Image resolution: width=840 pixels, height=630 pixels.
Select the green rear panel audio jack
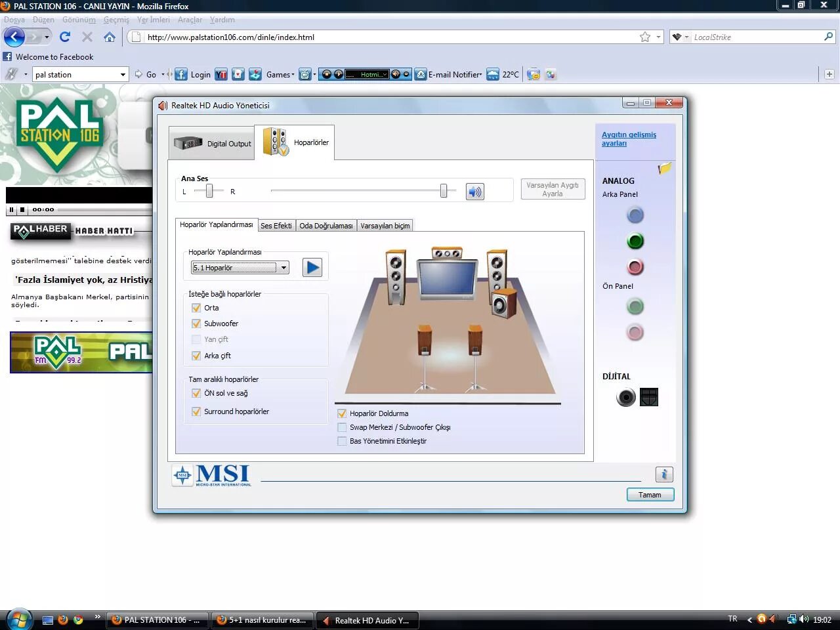635,241
